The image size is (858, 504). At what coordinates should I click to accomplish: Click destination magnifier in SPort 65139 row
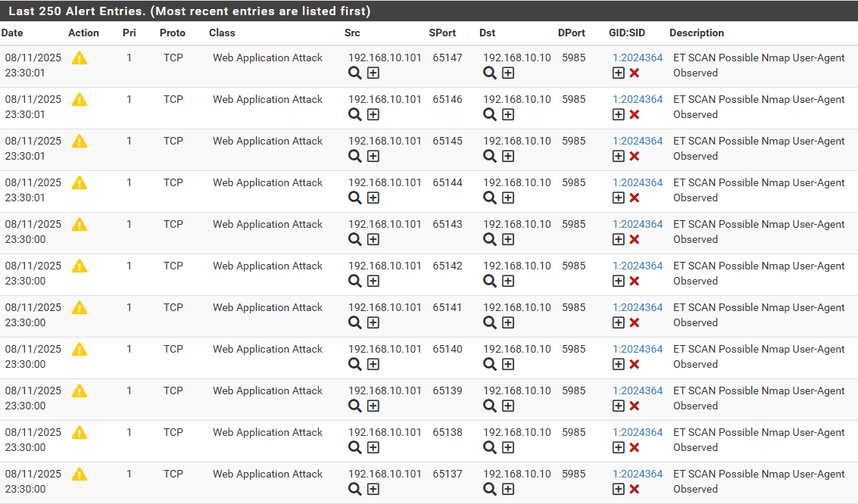(x=490, y=406)
